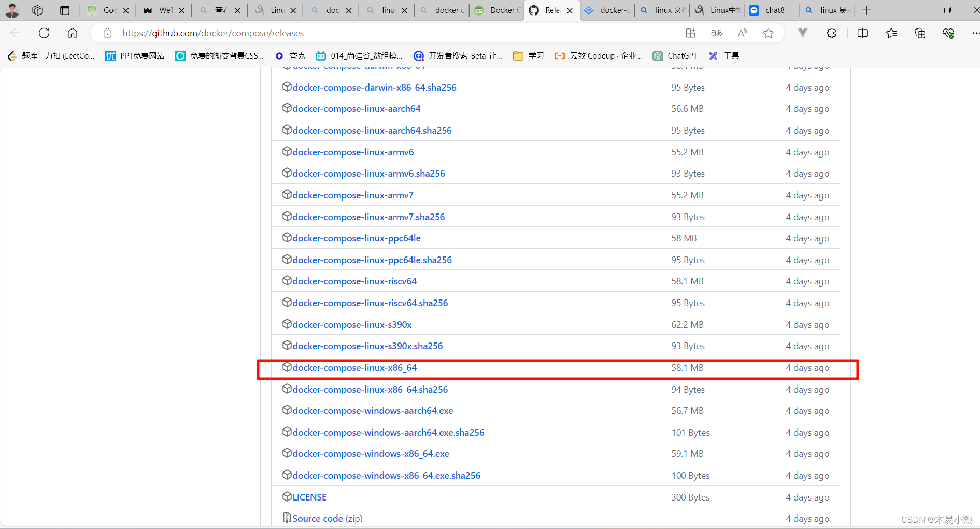
Task: Open the profile avatar icon
Action: click(11, 10)
